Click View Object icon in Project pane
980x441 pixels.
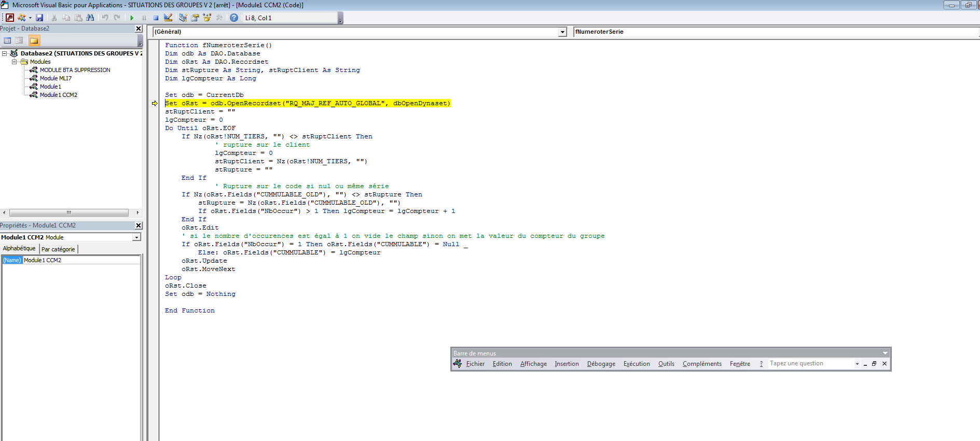19,40
